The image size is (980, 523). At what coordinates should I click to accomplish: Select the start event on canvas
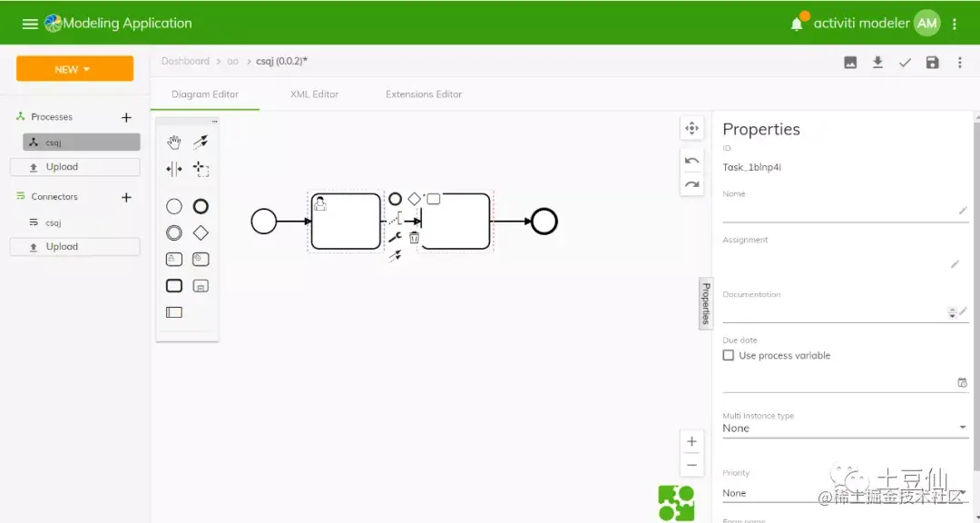tap(264, 222)
